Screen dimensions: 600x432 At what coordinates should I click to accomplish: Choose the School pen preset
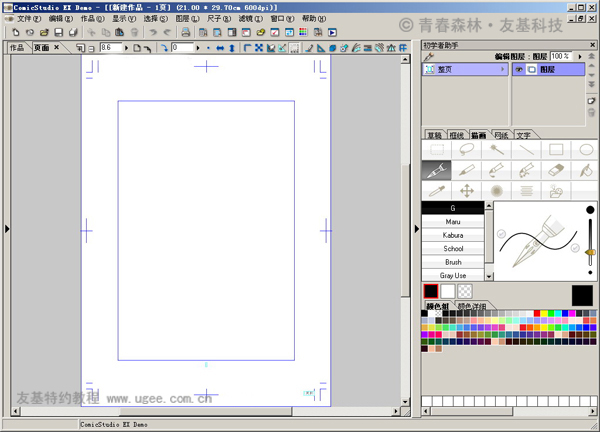tap(453, 248)
